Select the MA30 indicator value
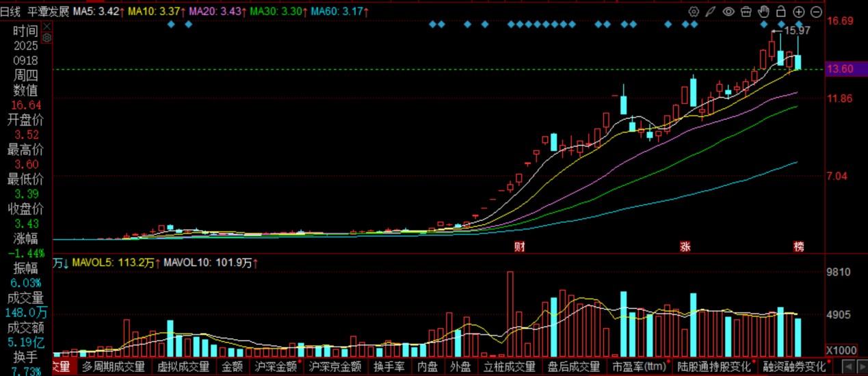 click(278, 12)
